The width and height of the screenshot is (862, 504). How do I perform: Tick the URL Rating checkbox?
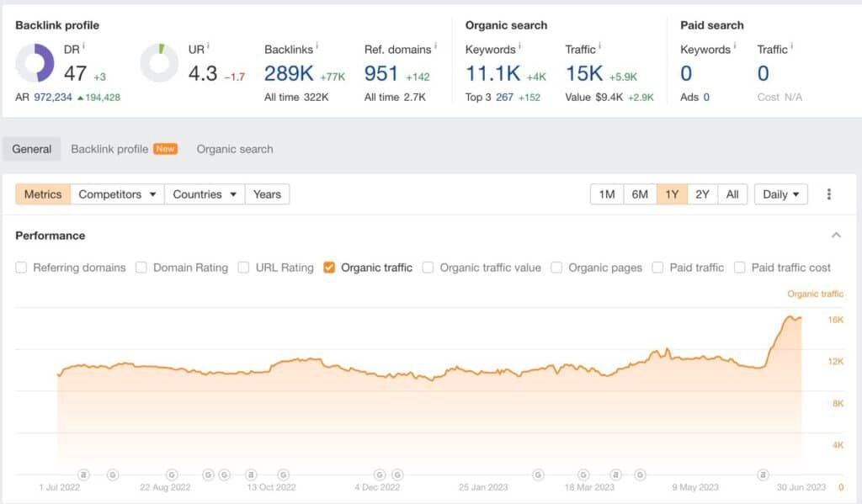point(243,268)
